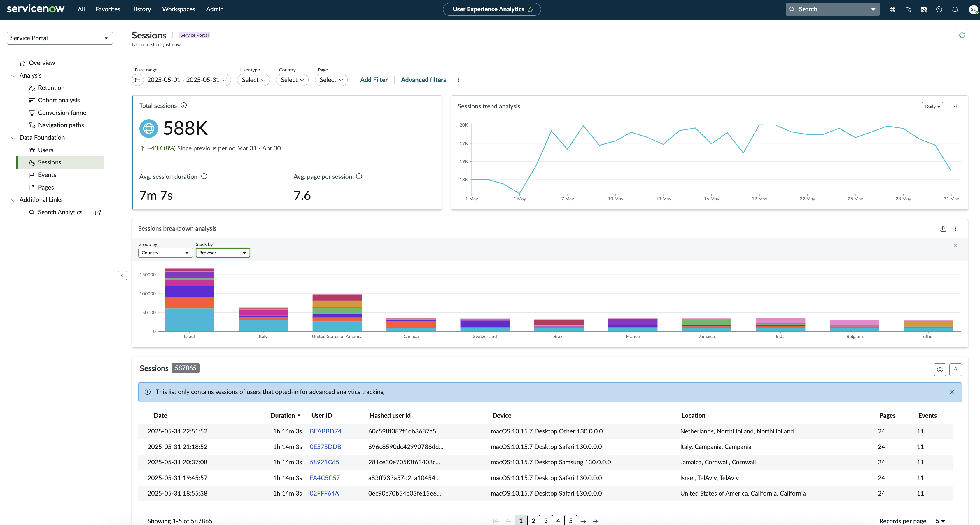Viewport: 980px width, 525px height.
Task: Download the Sessions trend analysis chart
Action: pos(955,106)
